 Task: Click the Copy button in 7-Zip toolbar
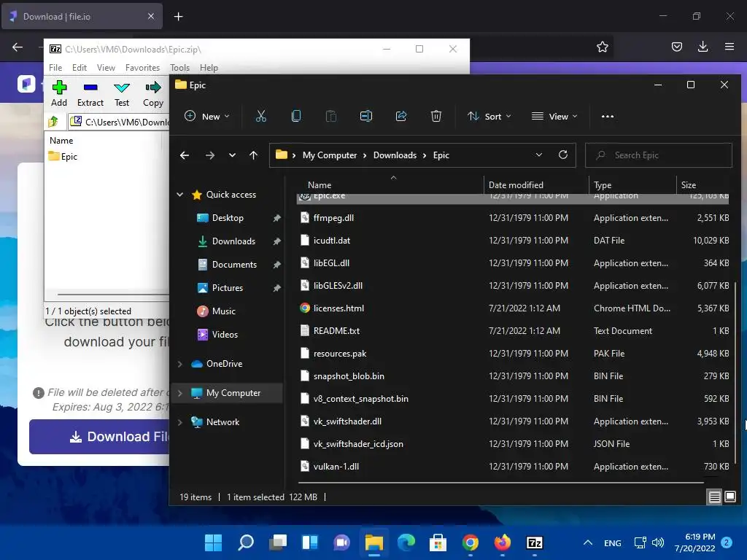click(153, 94)
